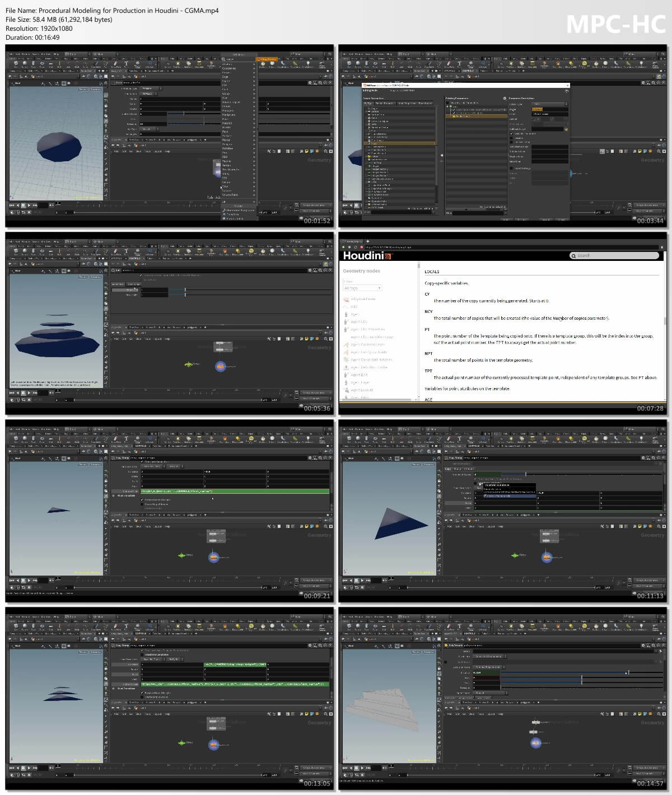Open the 'Agent Clip' node link in docs sidebar
Screen dimensions: 672x795
pos(359,322)
